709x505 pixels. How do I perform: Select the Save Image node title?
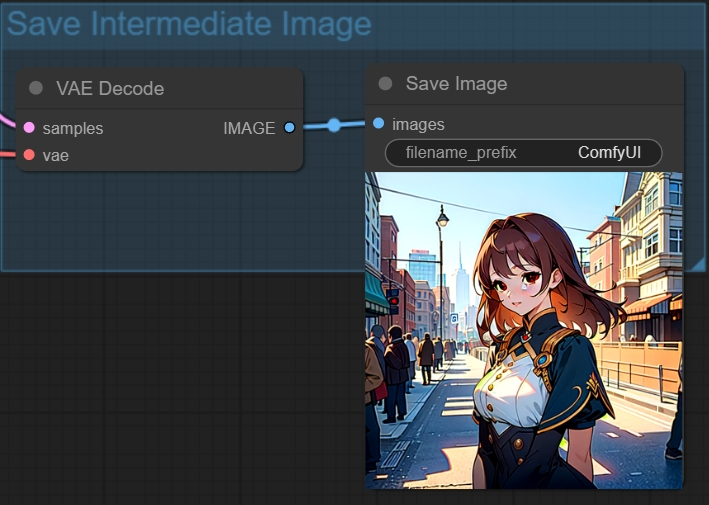pyautogui.click(x=457, y=84)
